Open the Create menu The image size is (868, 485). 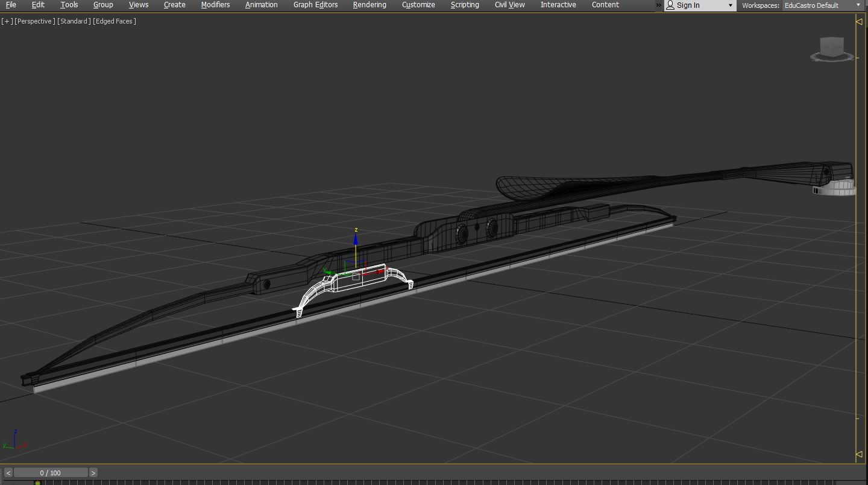point(175,5)
